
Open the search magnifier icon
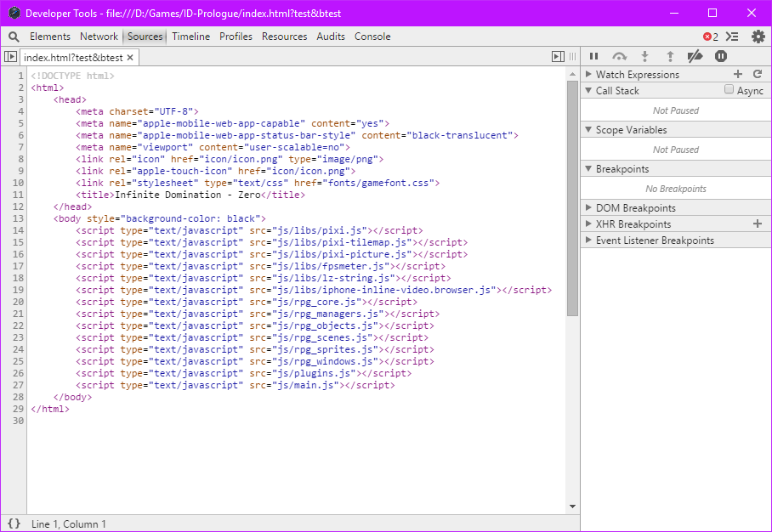point(14,37)
